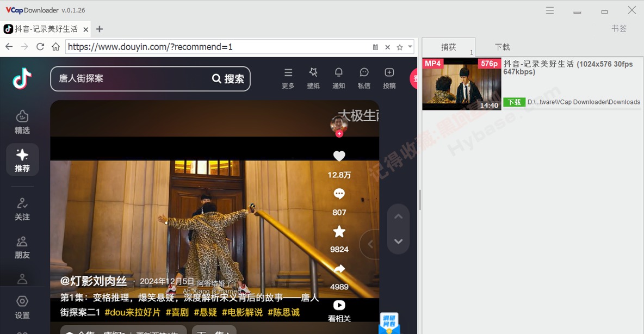The image size is (644, 334).
Task: Open the 壁纸 wallpaper icon
Action: coord(313,73)
